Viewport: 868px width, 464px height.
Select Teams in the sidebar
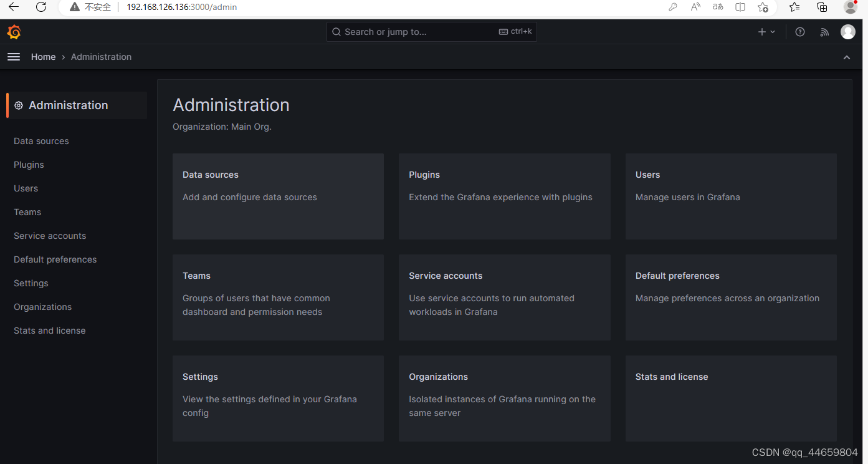point(27,212)
